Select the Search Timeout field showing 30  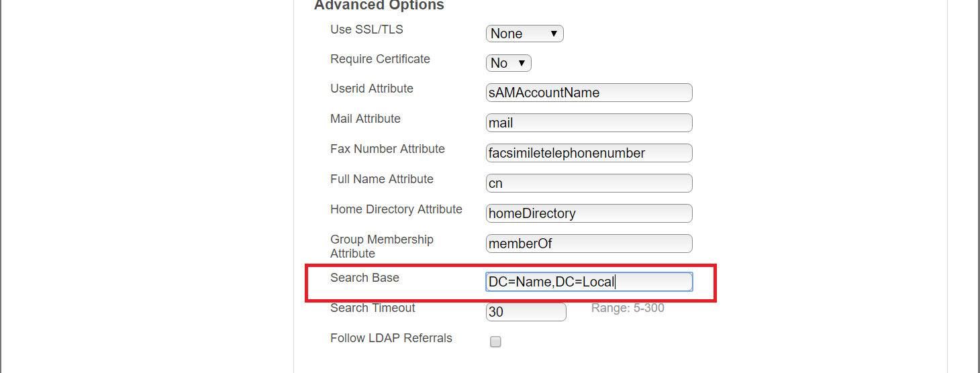tap(526, 312)
